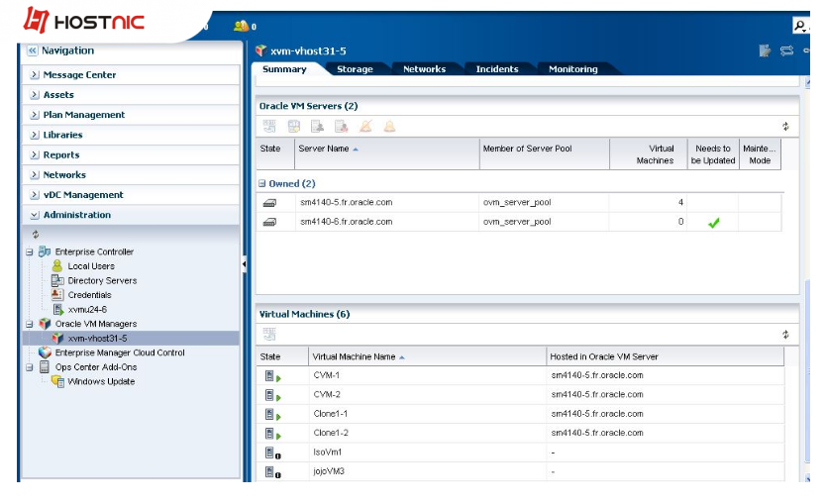Expand the Message Center section

35,75
